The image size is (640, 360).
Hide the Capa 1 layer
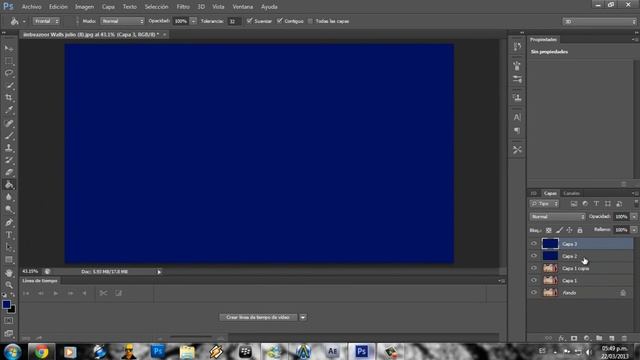pos(534,280)
